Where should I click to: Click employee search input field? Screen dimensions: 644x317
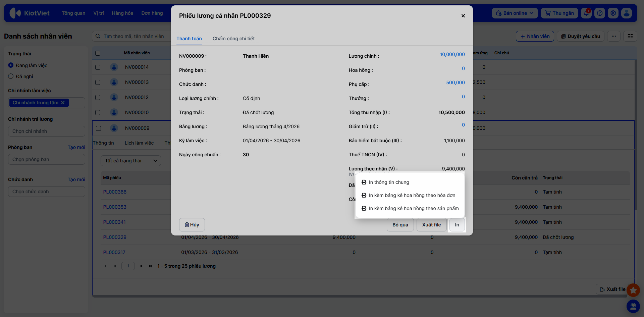134,36
